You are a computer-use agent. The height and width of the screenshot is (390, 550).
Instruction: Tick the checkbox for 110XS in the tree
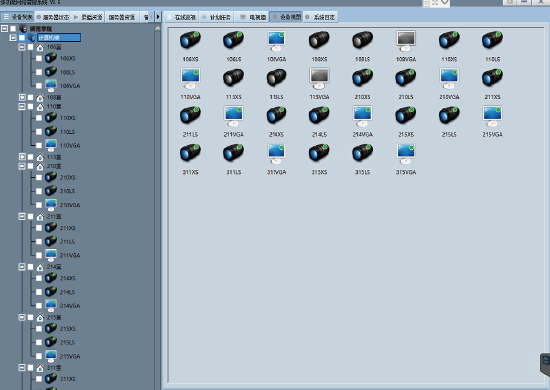click(39, 118)
